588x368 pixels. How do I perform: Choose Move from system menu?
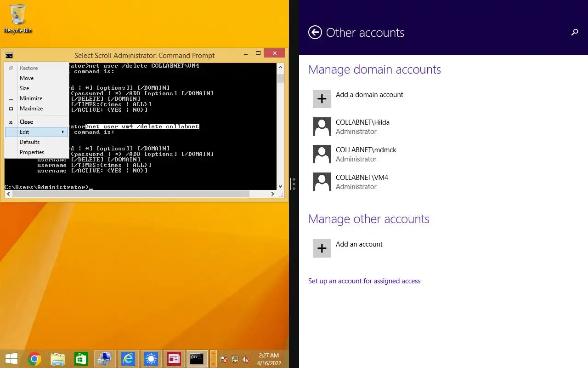pos(37,78)
